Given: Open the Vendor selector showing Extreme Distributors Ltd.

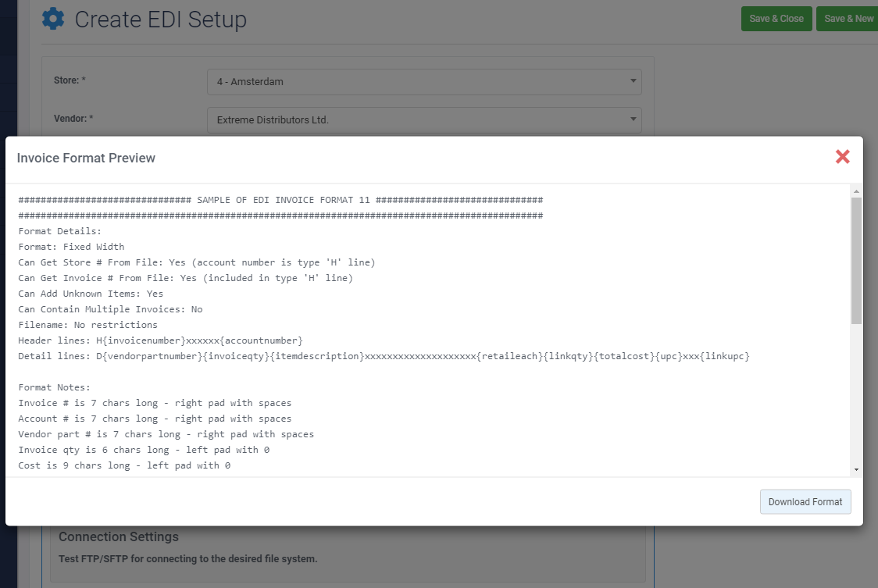Looking at the screenshot, I should click(424, 119).
